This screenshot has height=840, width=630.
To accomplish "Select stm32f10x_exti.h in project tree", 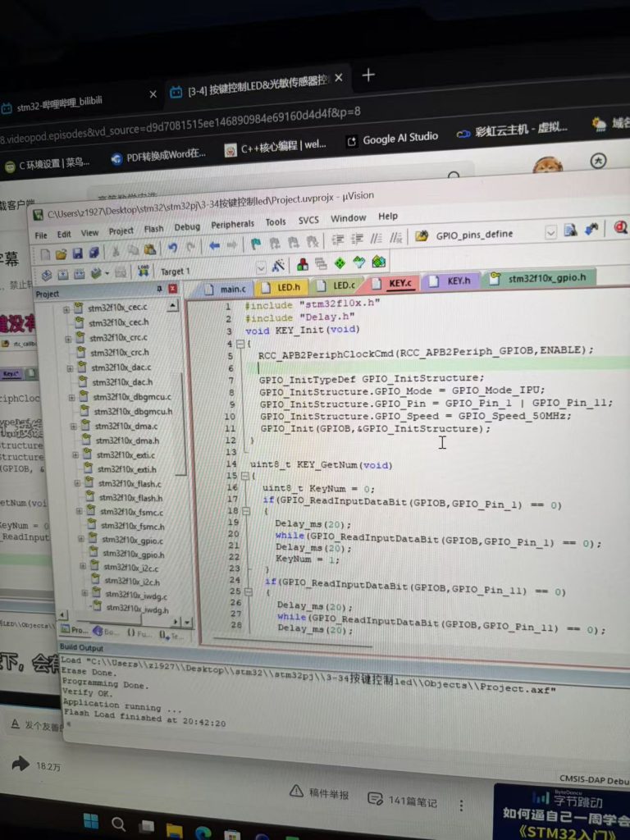I will [x=126, y=470].
